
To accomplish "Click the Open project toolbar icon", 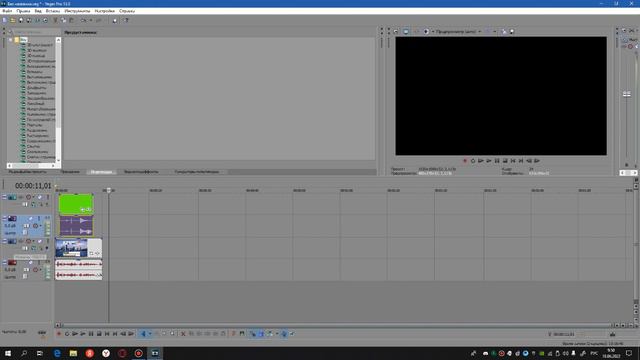I will pos(13,20).
